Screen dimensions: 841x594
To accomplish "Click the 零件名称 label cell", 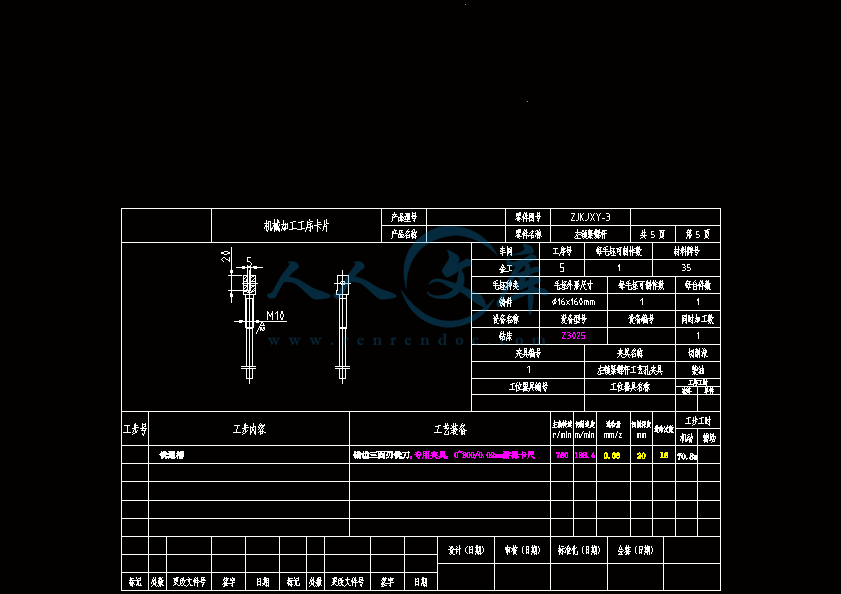I will 528,234.
